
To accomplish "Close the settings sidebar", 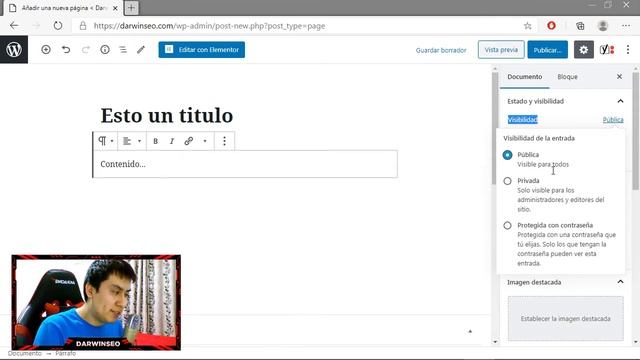I will [x=620, y=77].
